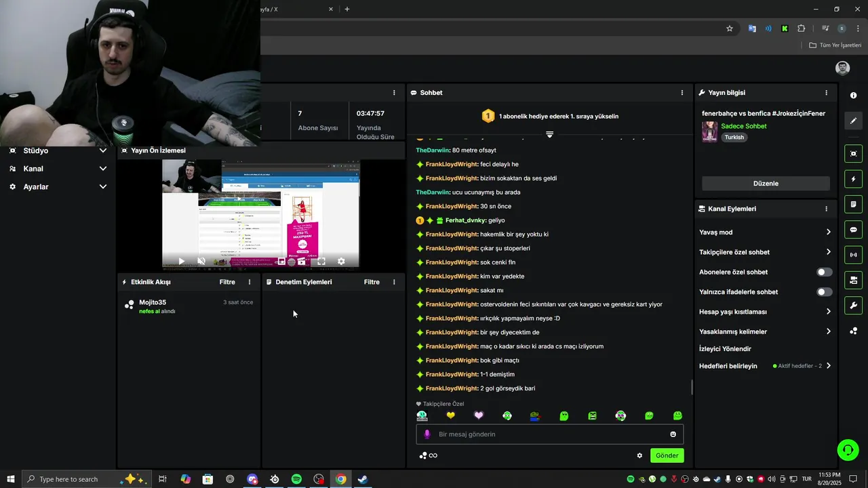The image size is (868, 488).
Task: Click the Mojito35 activity entry
Action: point(189,306)
